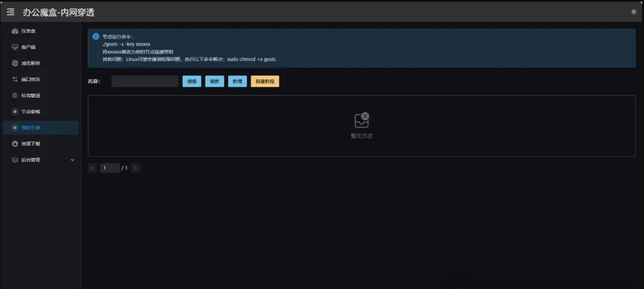Focus the 名称 name input field

(x=144, y=81)
